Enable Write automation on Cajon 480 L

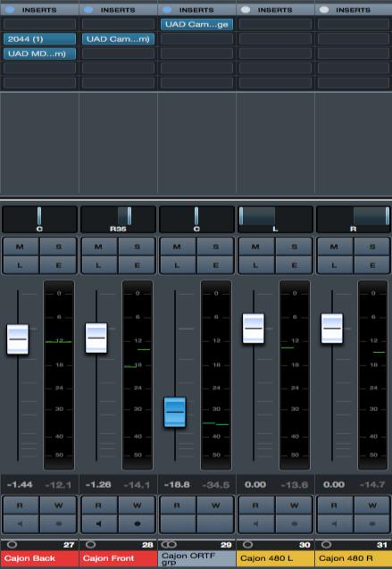click(294, 506)
